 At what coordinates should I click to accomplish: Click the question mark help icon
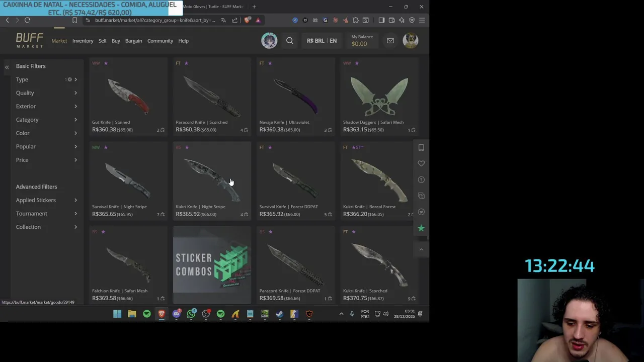(421, 179)
